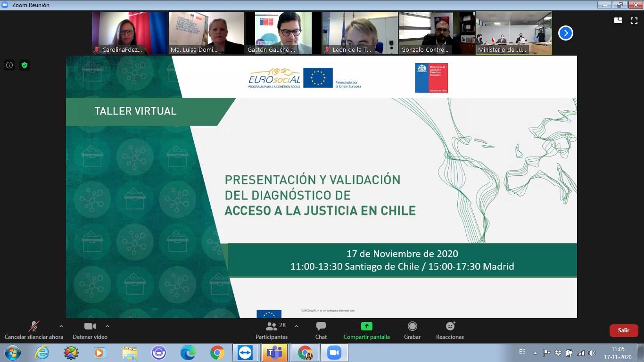Screen dimensions: 644x362
Task: Open the Participantes panel
Action: tap(271, 330)
